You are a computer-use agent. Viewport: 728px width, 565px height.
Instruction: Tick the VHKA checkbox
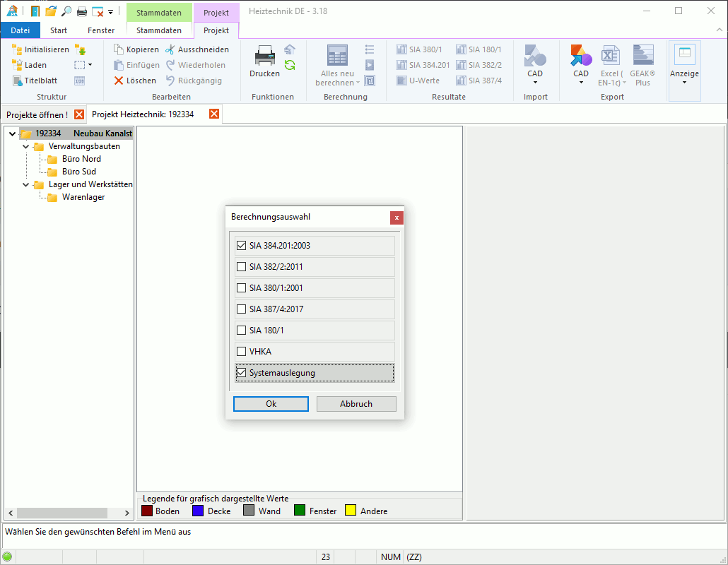coord(242,352)
